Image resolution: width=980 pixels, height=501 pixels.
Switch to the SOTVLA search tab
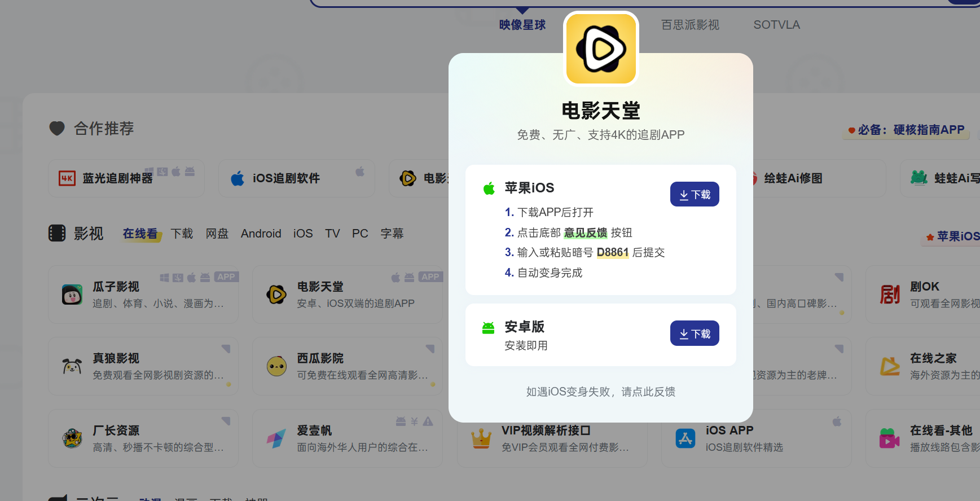776,25
